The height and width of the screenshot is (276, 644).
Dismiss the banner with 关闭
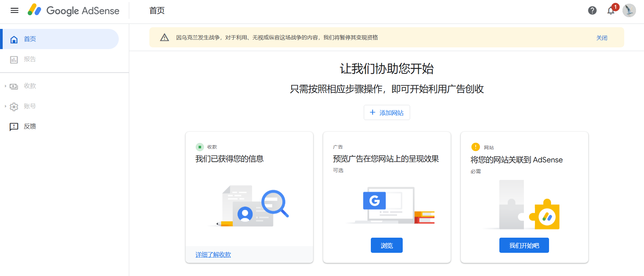pyautogui.click(x=602, y=38)
